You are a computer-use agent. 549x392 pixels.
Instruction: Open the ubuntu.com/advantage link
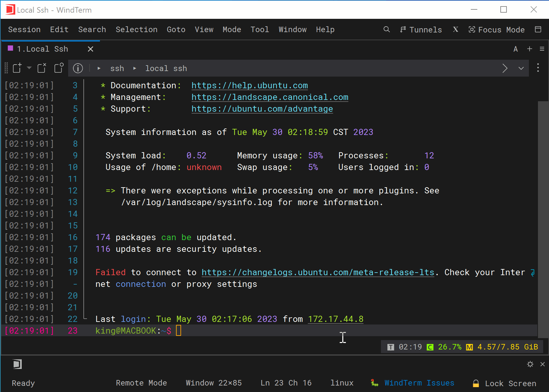click(x=262, y=109)
